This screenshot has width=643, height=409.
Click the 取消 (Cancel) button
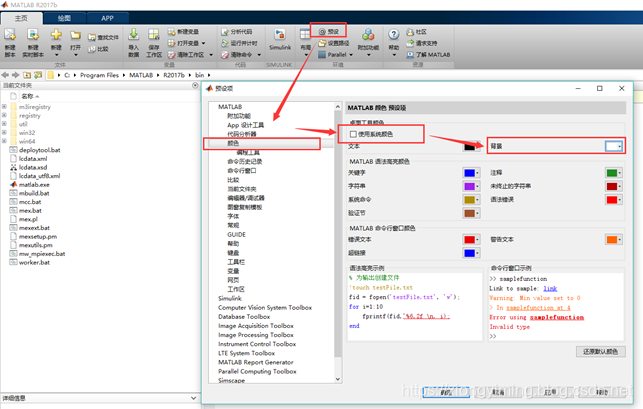point(498,393)
